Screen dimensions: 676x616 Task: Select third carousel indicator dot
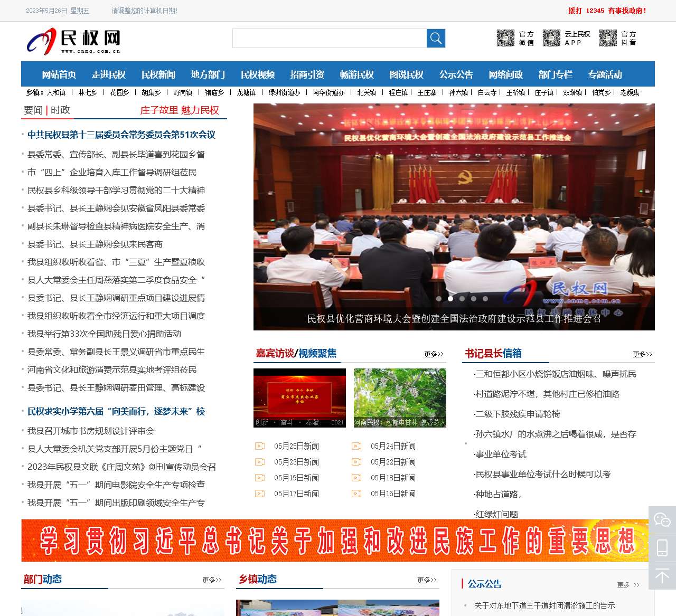coord(462,299)
